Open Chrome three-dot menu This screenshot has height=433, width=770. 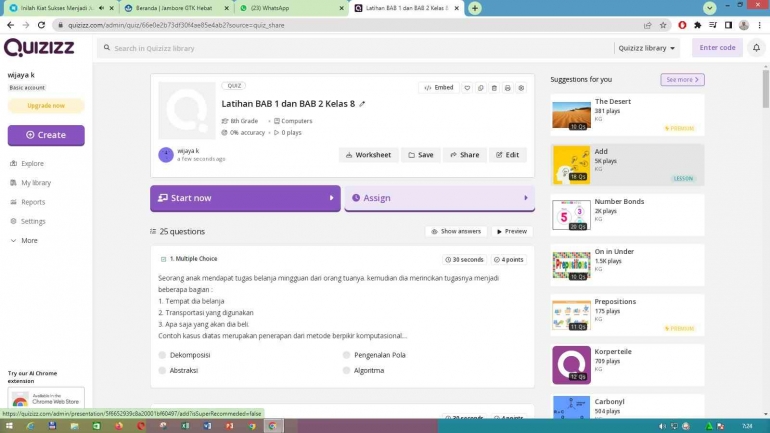[x=760, y=25]
